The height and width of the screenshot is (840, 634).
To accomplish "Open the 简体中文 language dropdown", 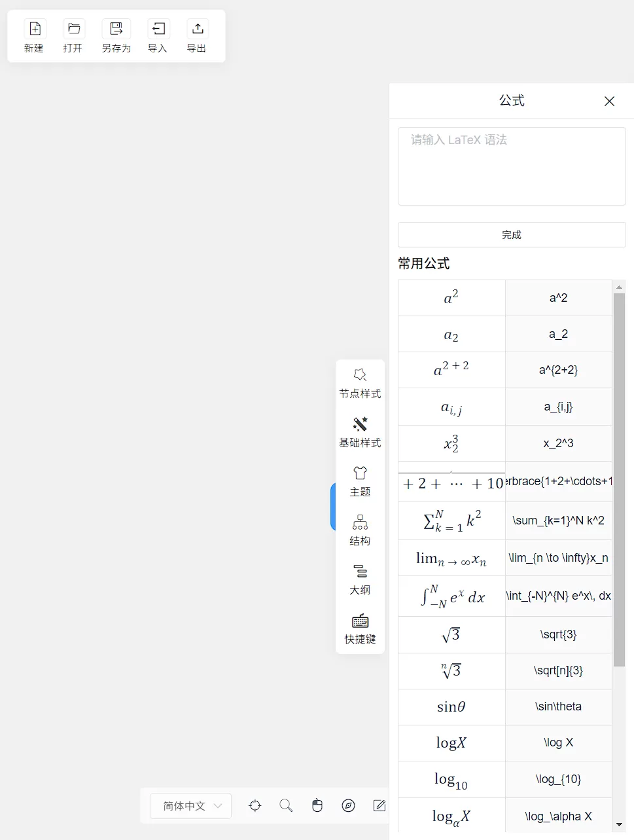I will [190, 805].
